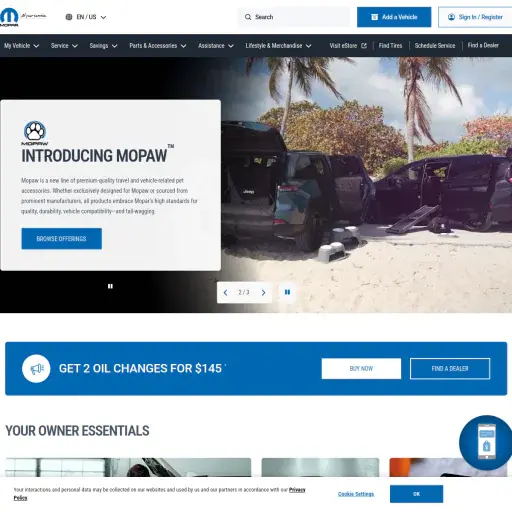The image size is (512, 512).
Task: Go to previous carousel slide
Action: click(x=226, y=292)
